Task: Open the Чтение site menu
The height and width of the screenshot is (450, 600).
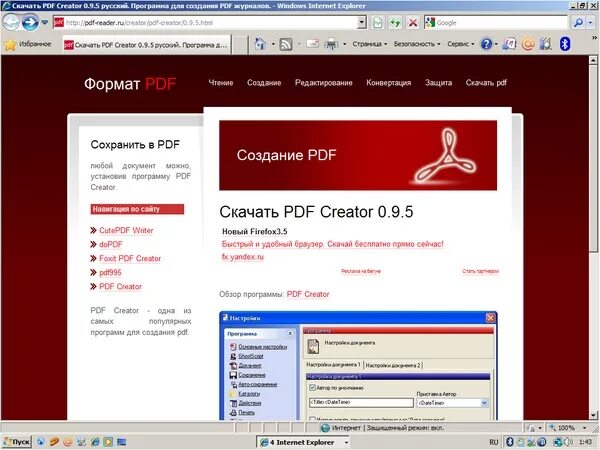Action: pos(221,83)
